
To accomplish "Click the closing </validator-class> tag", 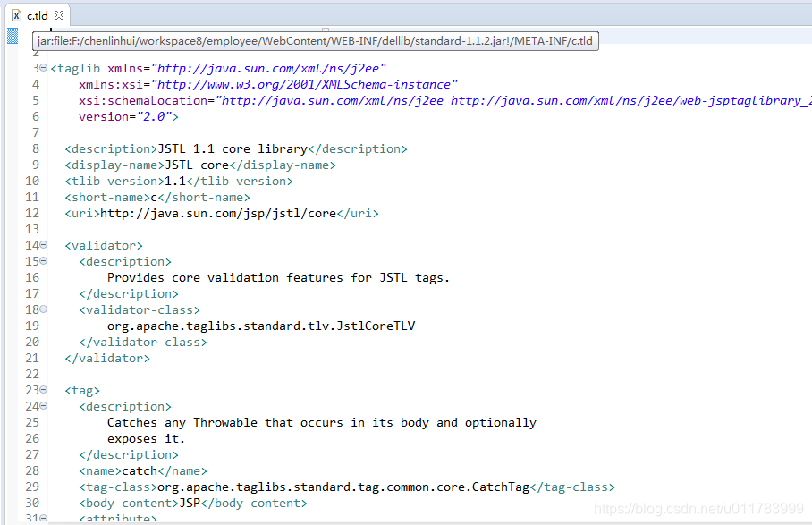I will click(143, 342).
